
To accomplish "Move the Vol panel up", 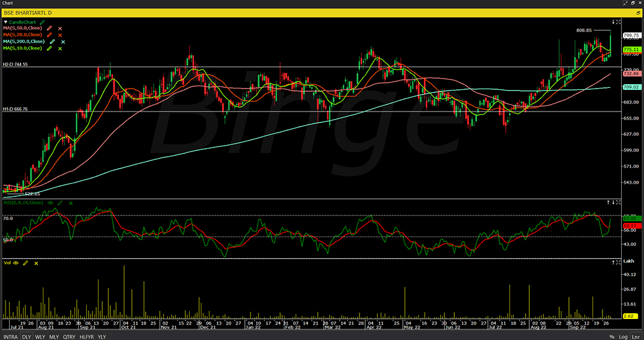I will pyautogui.click(x=613, y=261).
